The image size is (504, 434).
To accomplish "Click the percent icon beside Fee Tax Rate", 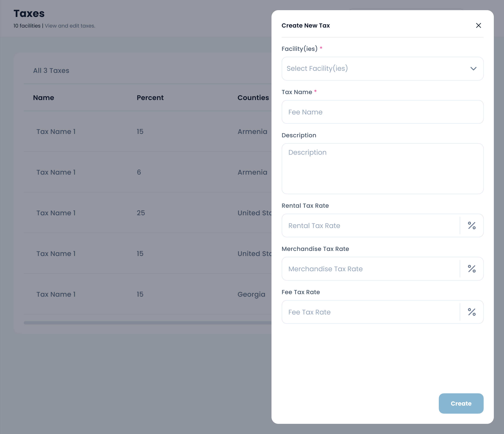I will [471, 312].
